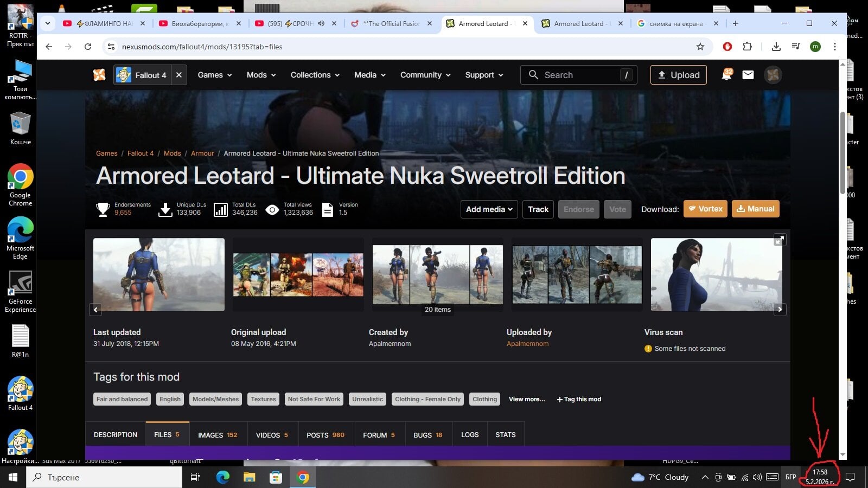Screen dimensions: 868x488
Task: View site information icon in address bar
Action: pyautogui.click(x=111, y=47)
